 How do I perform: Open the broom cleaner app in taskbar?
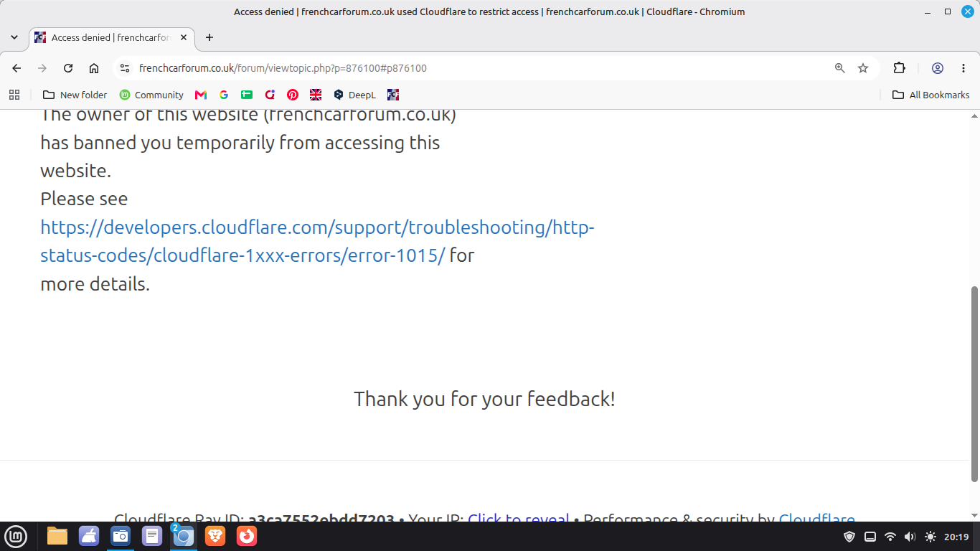(89, 536)
